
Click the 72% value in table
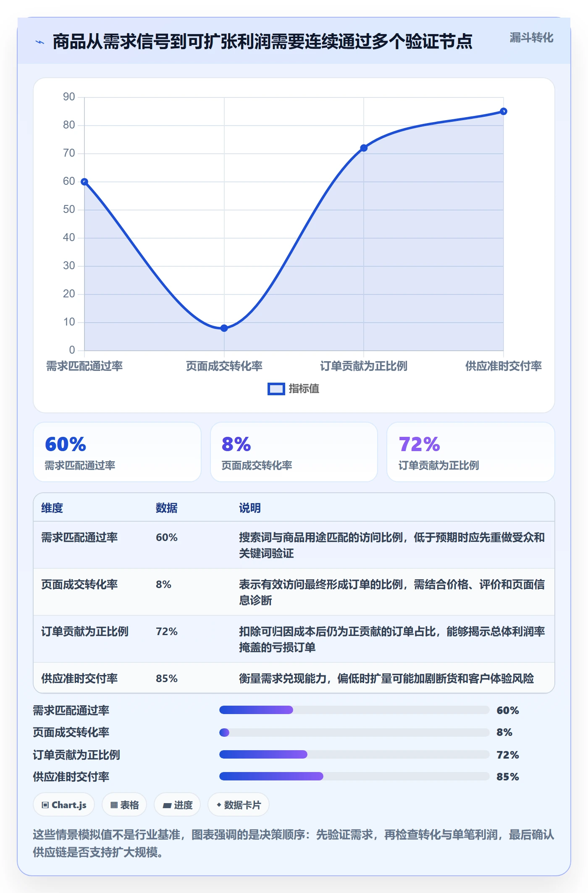(167, 631)
